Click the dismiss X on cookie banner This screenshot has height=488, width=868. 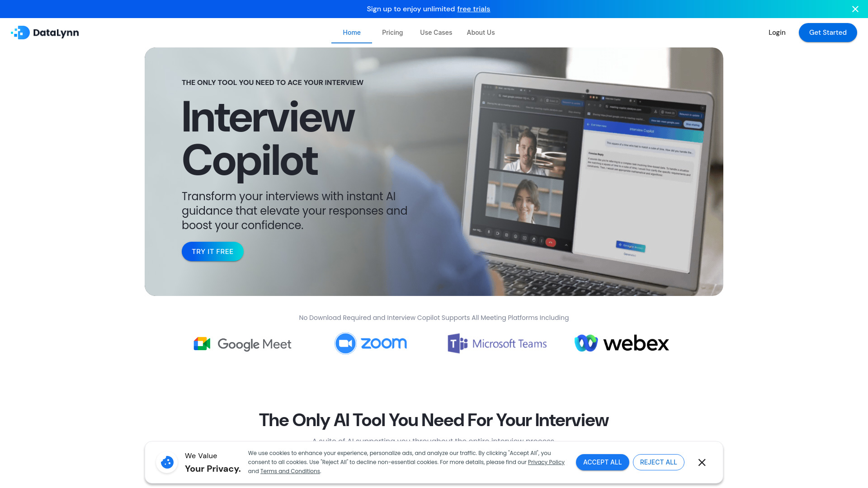(x=702, y=462)
